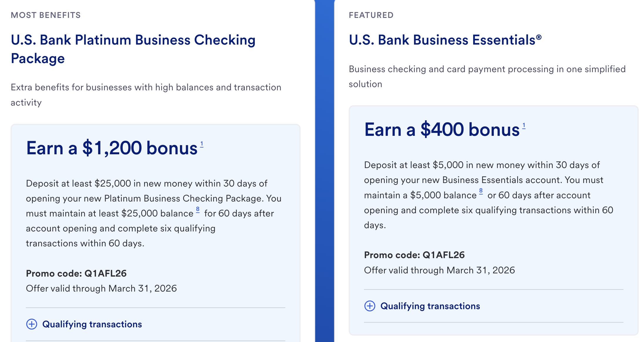The image size is (644, 342).
Task: Expand Qualifying transactions on the Business Essentials card
Action: 430,306
